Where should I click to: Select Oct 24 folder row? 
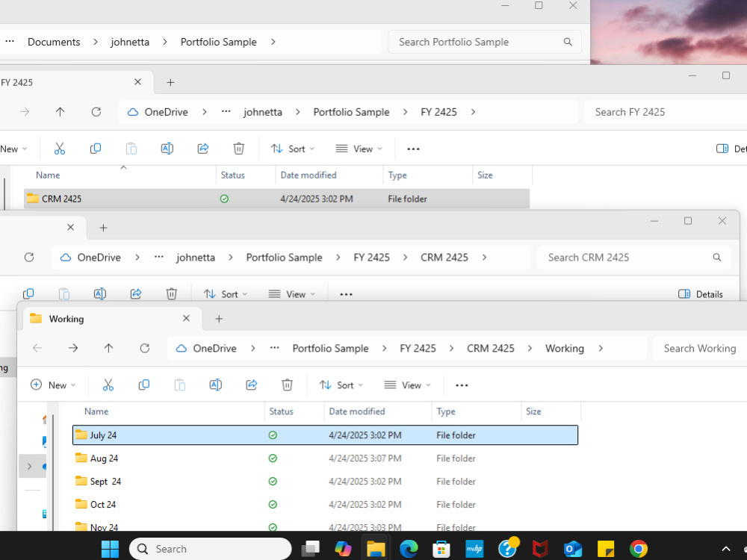click(325, 504)
